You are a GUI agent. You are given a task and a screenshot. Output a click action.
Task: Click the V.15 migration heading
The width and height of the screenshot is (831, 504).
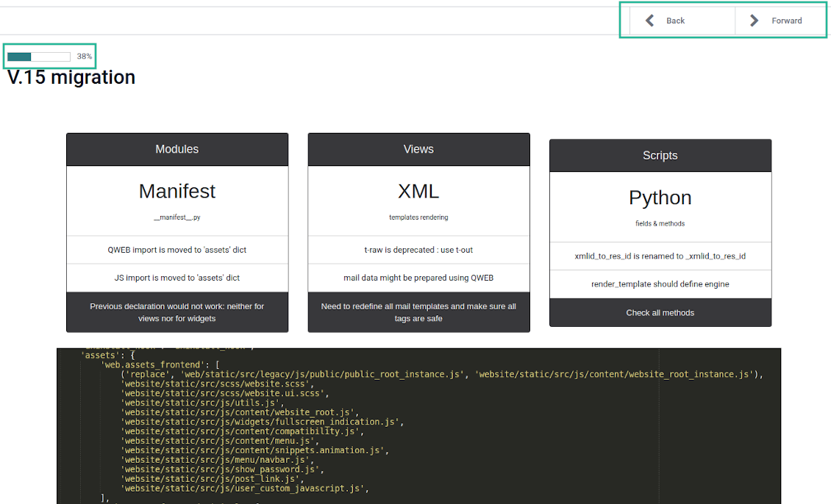(x=71, y=77)
